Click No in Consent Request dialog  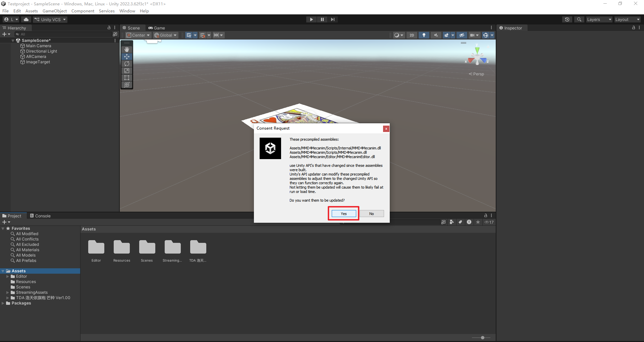pyautogui.click(x=372, y=214)
